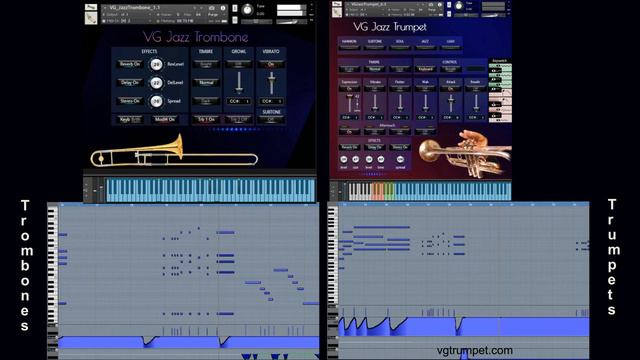Click the trumpet delay level knob
Viewport: 640px width, 360px height.
point(369,160)
